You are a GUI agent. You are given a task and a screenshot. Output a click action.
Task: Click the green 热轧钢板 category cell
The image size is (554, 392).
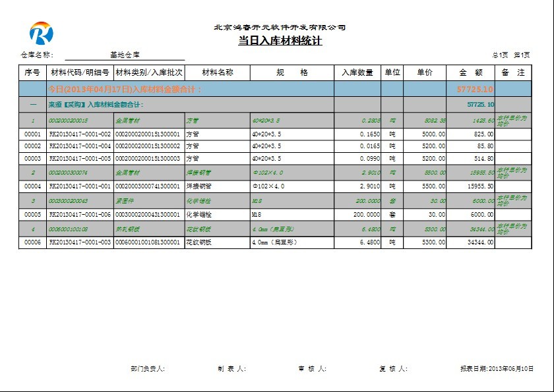(127, 229)
